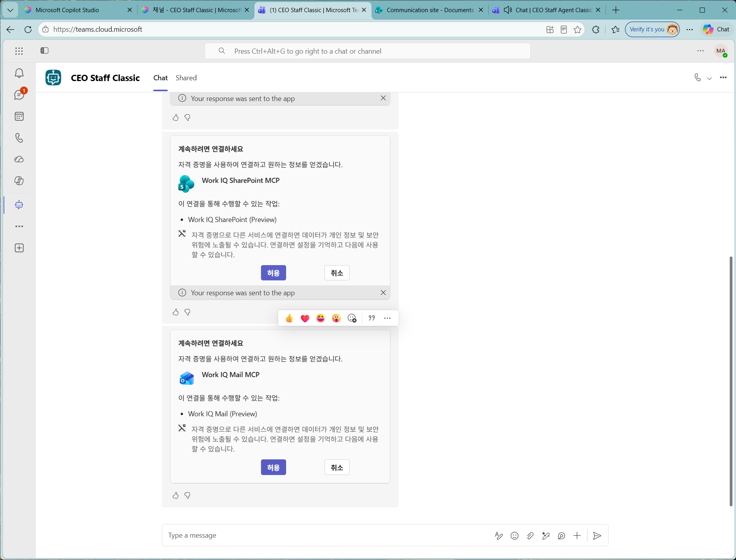This screenshot has height=560, width=736.
Task: React with red heart emoji
Action: click(x=305, y=318)
